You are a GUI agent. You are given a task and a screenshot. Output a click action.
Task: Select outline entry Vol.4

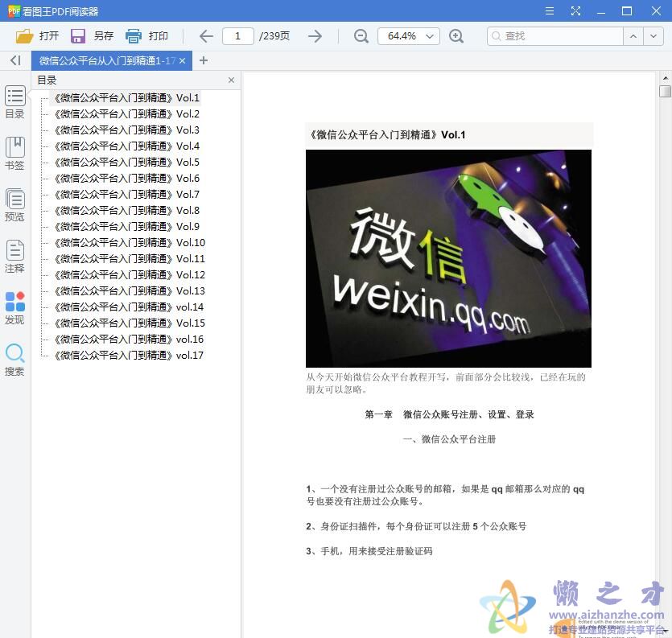pos(127,146)
